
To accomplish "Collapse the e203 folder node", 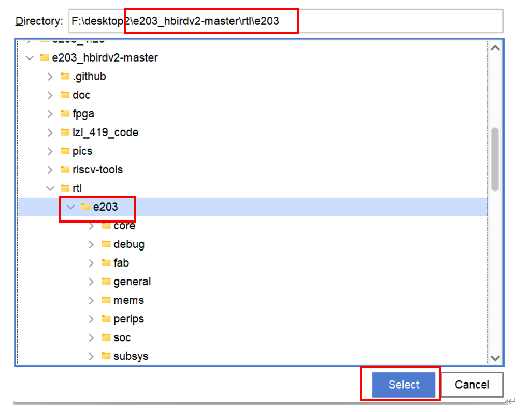I will click(x=71, y=207).
